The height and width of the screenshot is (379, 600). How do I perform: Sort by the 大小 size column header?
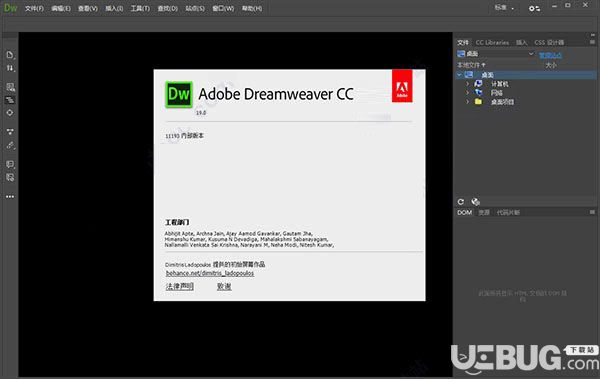(551, 65)
